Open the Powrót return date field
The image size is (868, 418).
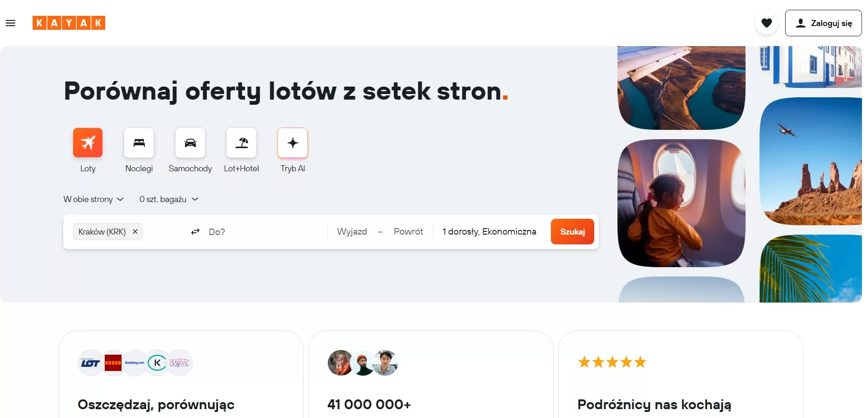(x=408, y=231)
